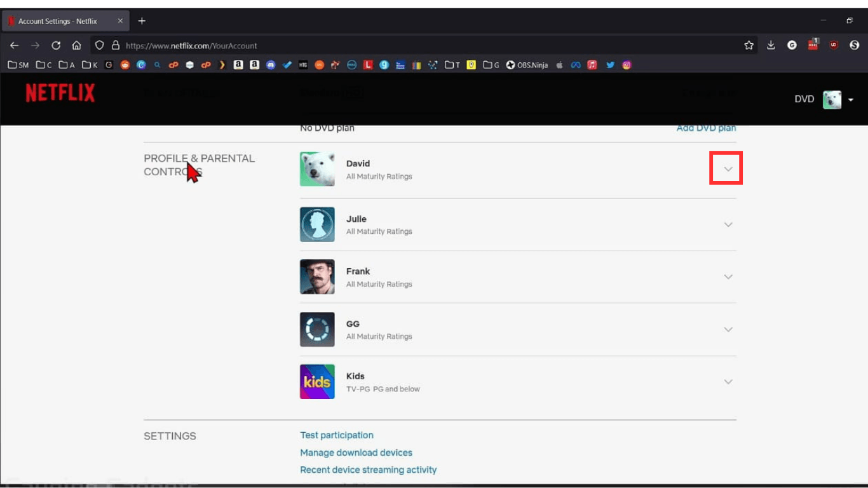Click the Add DVD plan link
Screen dimensions: 868x488
click(706, 128)
